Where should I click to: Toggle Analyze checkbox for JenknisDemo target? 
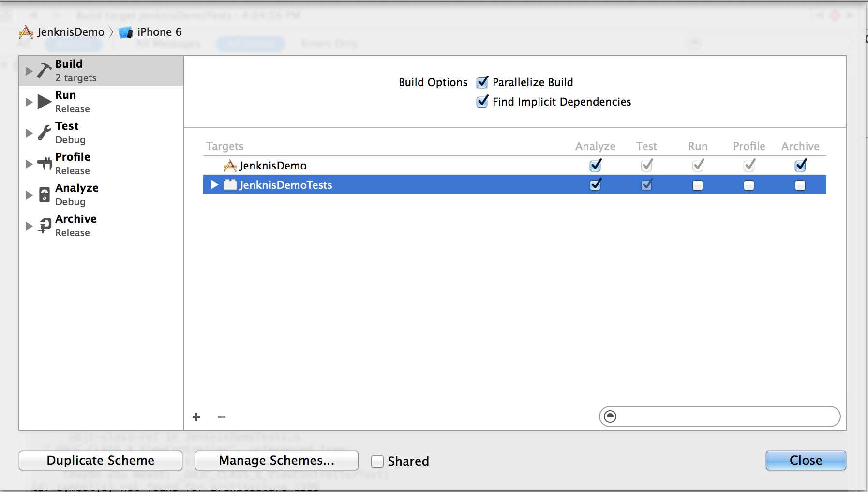click(x=596, y=166)
